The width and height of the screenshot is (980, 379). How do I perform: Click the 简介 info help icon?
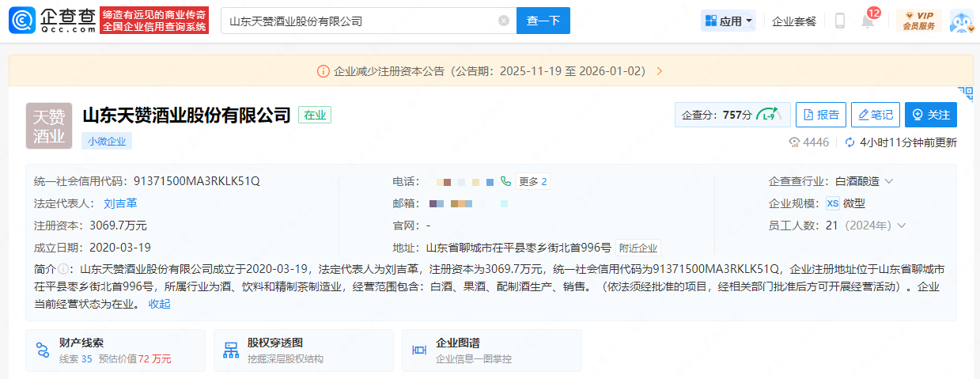[63, 269]
